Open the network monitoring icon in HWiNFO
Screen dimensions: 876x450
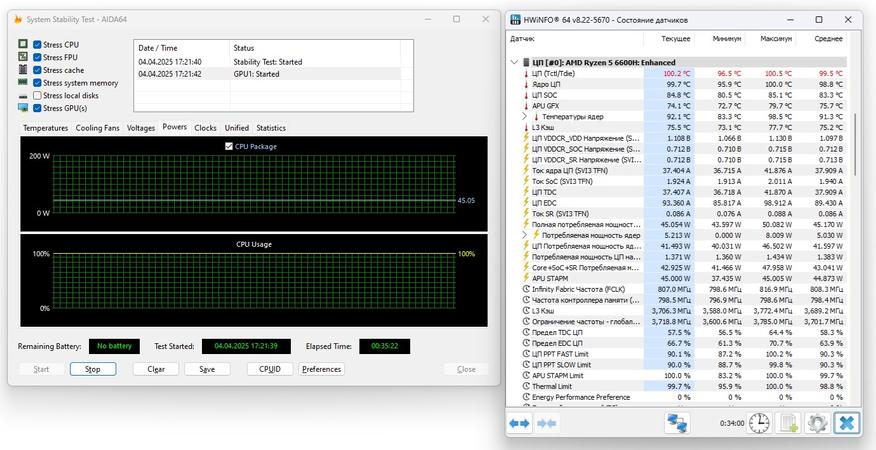678,423
